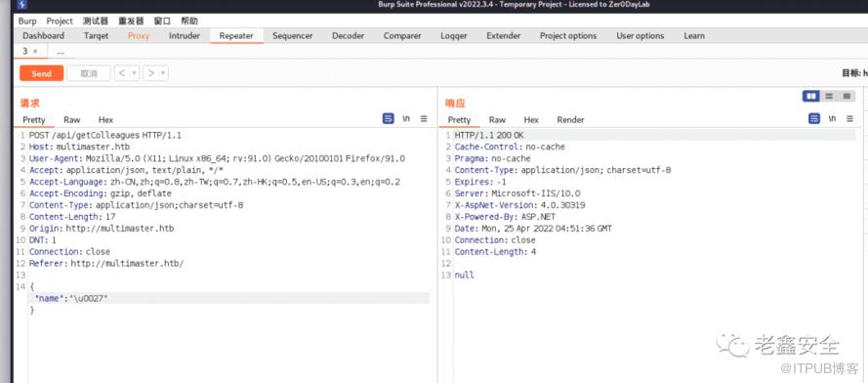Go back to previous request in history

pos(122,73)
